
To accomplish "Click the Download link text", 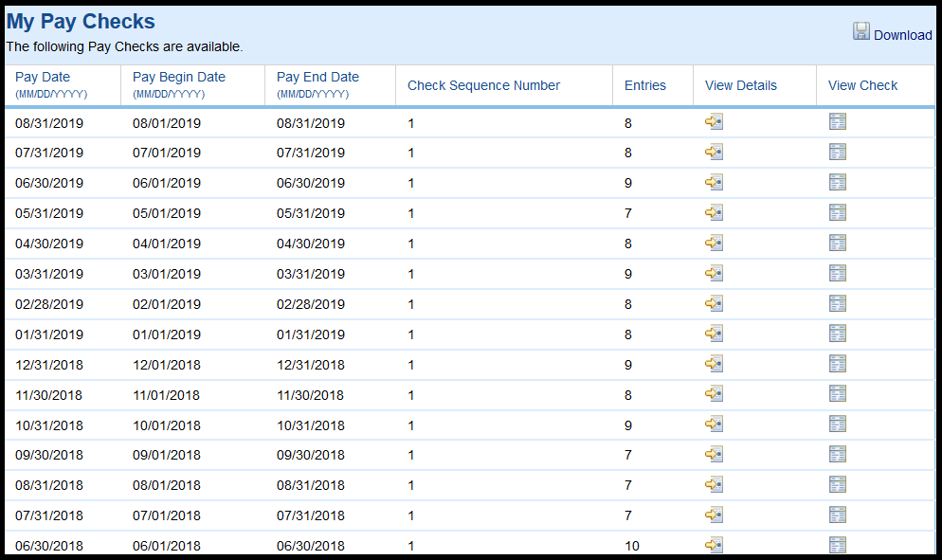I will (902, 35).
